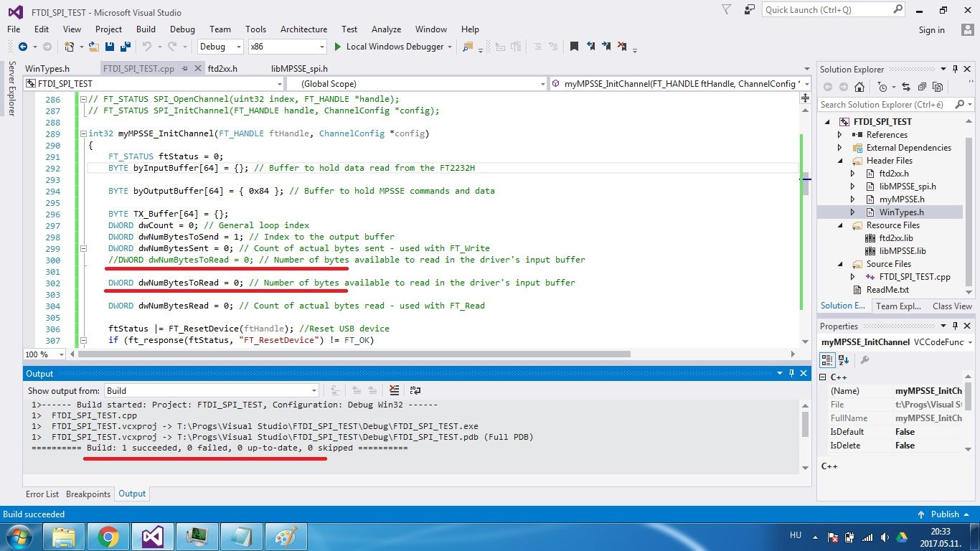Screen dimensions: 980x551
Task: Switch Properties to Categorized view
Action: click(827, 360)
